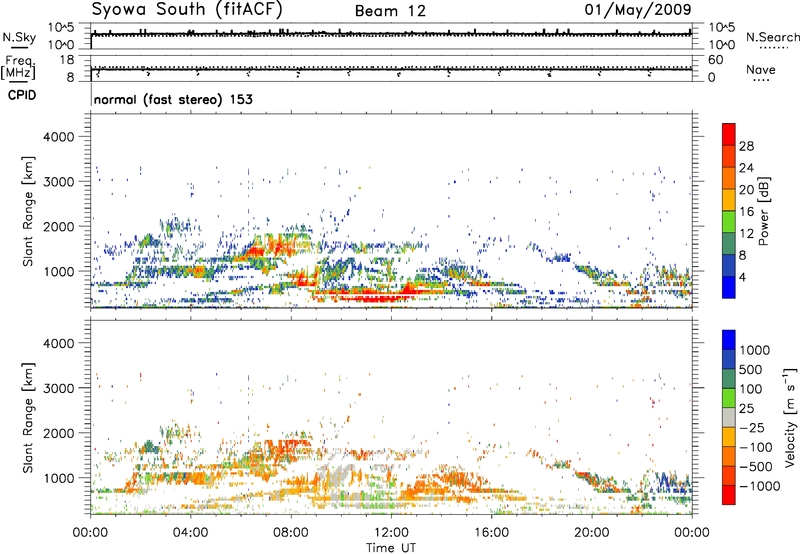Image resolution: width=800 pixels, height=554 pixels.
Task: Click the 'Time UT' axis title
Action: 391,548
